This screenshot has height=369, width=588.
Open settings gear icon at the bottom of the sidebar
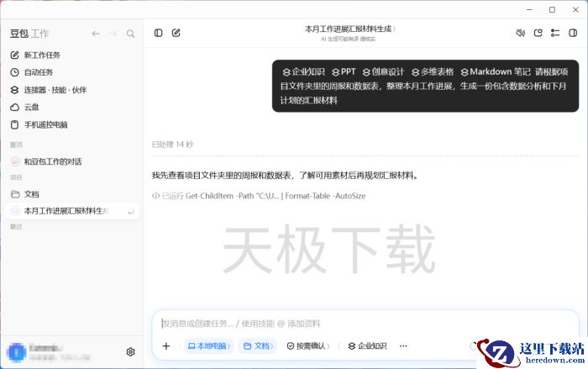point(130,352)
